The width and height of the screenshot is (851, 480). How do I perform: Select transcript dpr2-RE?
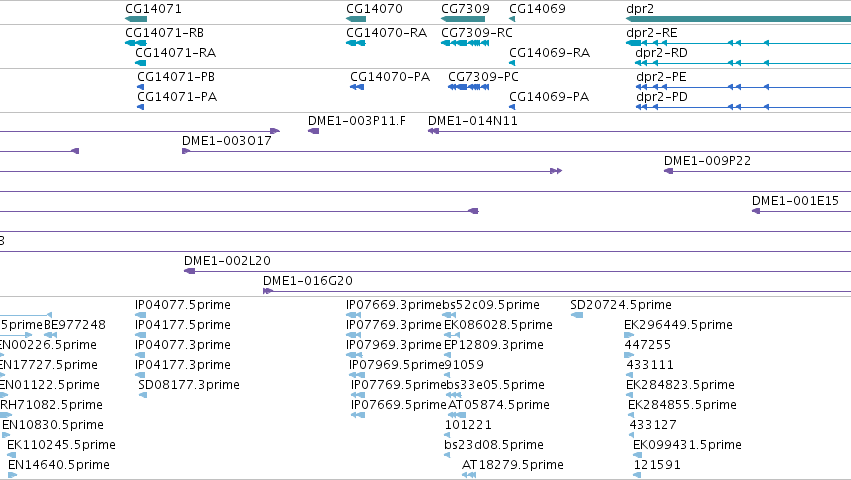pos(651,33)
